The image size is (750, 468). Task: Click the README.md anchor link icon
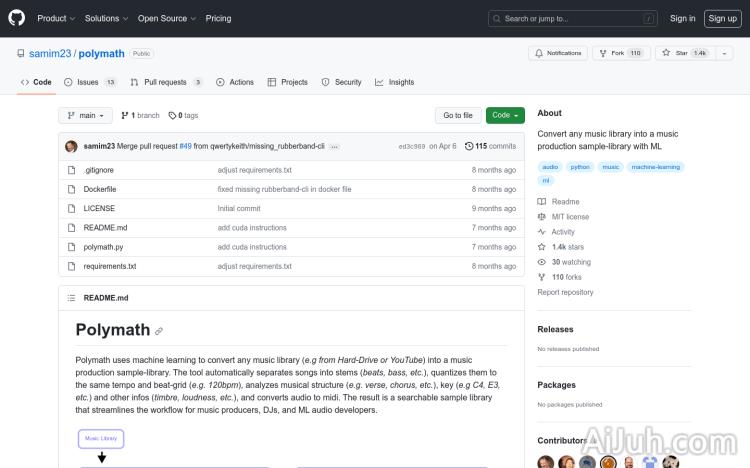159,331
